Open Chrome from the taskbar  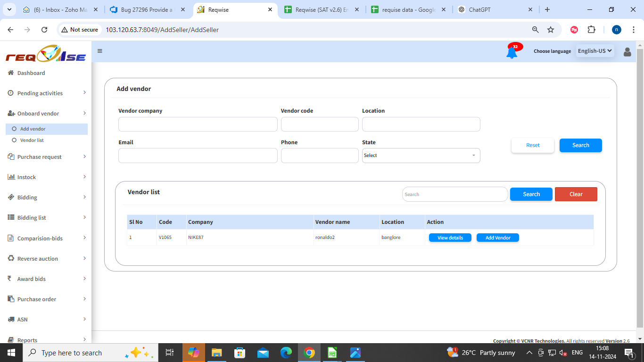tap(309, 353)
